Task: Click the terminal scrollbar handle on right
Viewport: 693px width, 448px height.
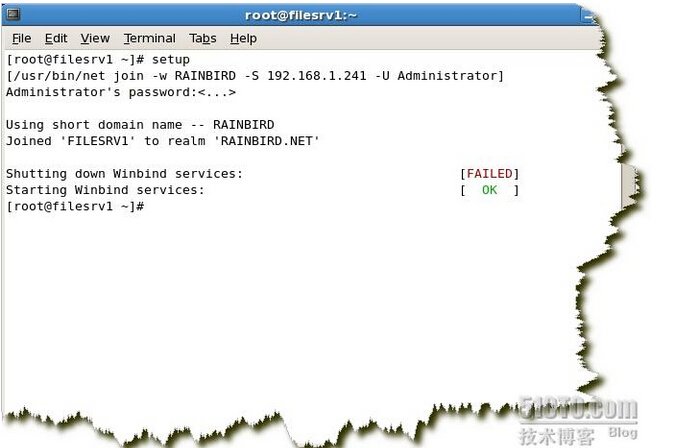Action: click(628, 186)
